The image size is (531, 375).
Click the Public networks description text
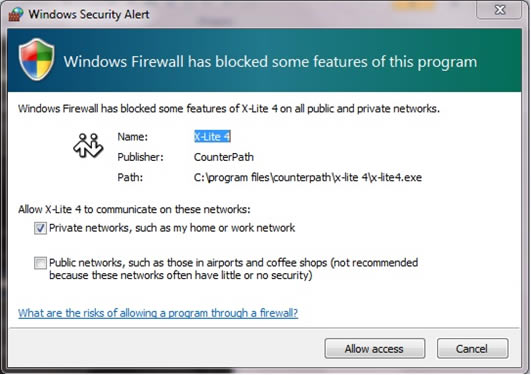click(233, 269)
